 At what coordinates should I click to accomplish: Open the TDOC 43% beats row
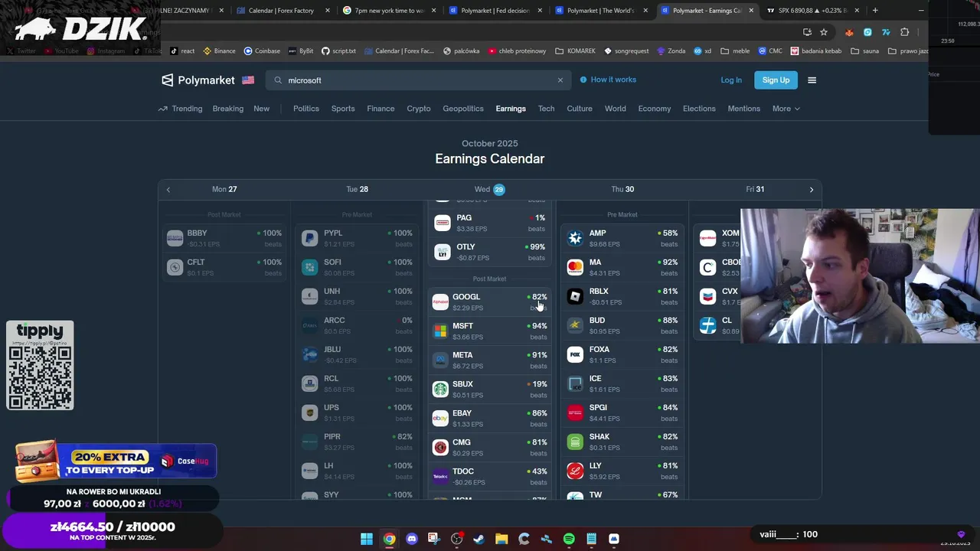point(490,476)
